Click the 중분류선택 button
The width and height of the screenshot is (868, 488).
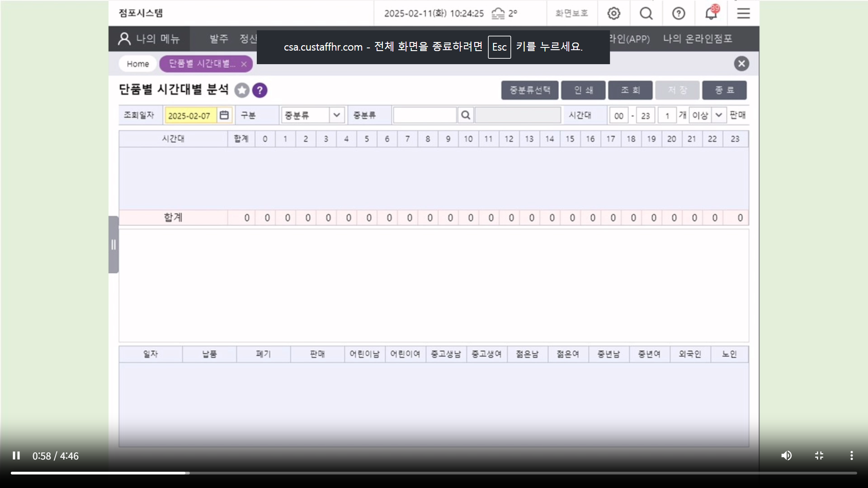530,90
